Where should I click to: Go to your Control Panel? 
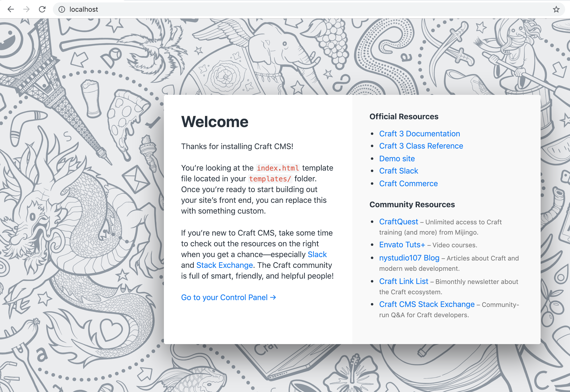click(x=228, y=297)
